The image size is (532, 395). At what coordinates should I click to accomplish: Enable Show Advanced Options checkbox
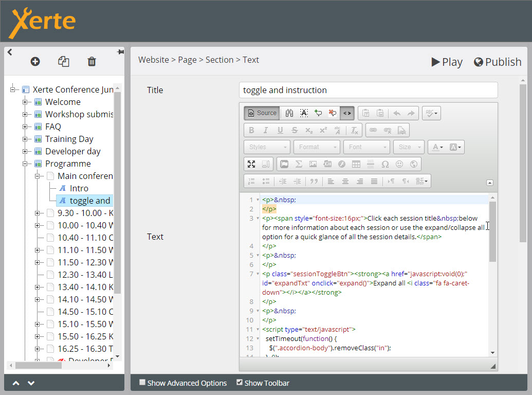click(142, 383)
